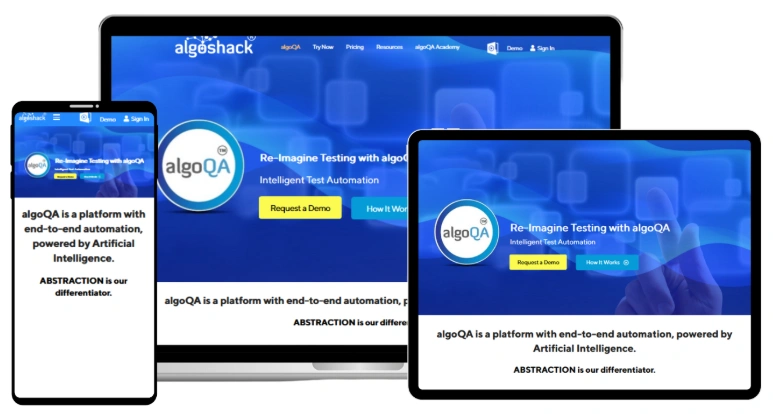Screen dimensions: 773x414
Task: Click How It Works button on laptop
Action: pyautogui.click(x=380, y=208)
